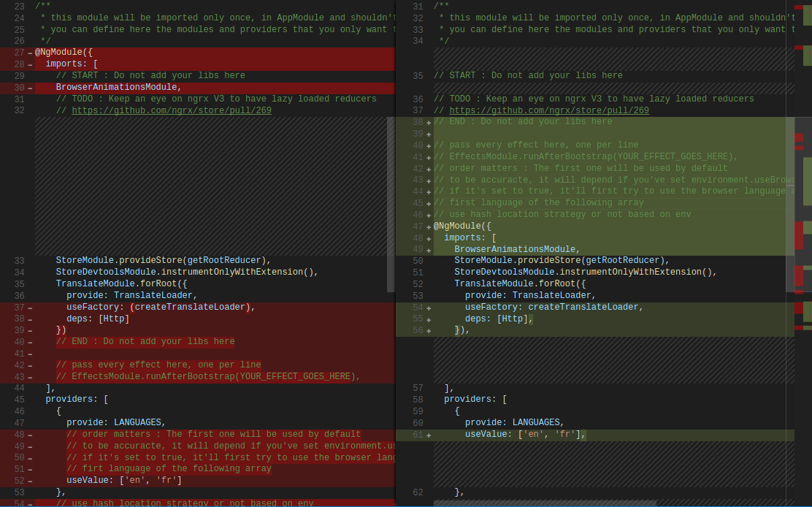Click removed line 54 'use hash location strategy' comment

(184, 503)
